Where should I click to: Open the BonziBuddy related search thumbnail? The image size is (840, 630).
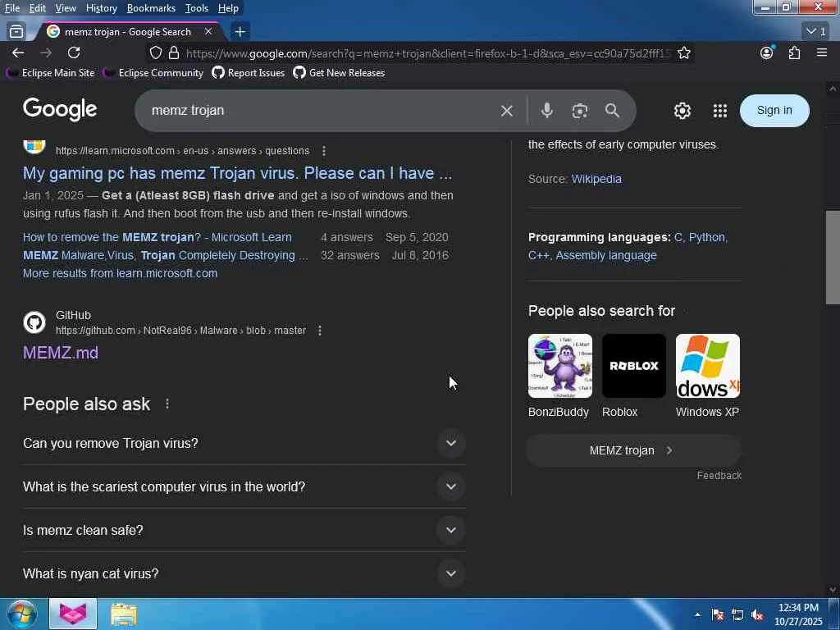(559, 366)
